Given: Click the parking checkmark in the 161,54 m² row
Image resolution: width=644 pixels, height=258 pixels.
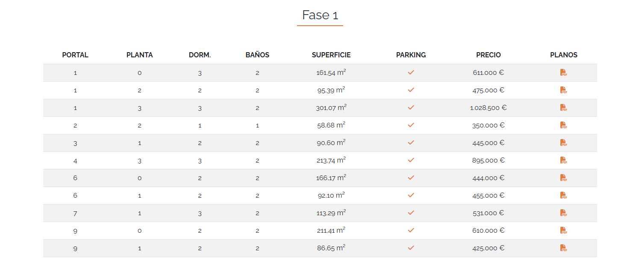Looking at the screenshot, I should point(411,73).
